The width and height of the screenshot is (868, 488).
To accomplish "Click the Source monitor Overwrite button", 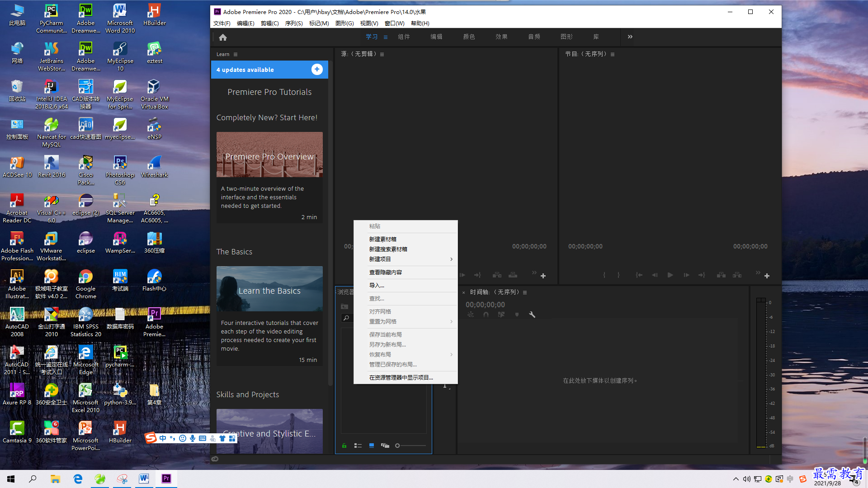I will coord(513,275).
